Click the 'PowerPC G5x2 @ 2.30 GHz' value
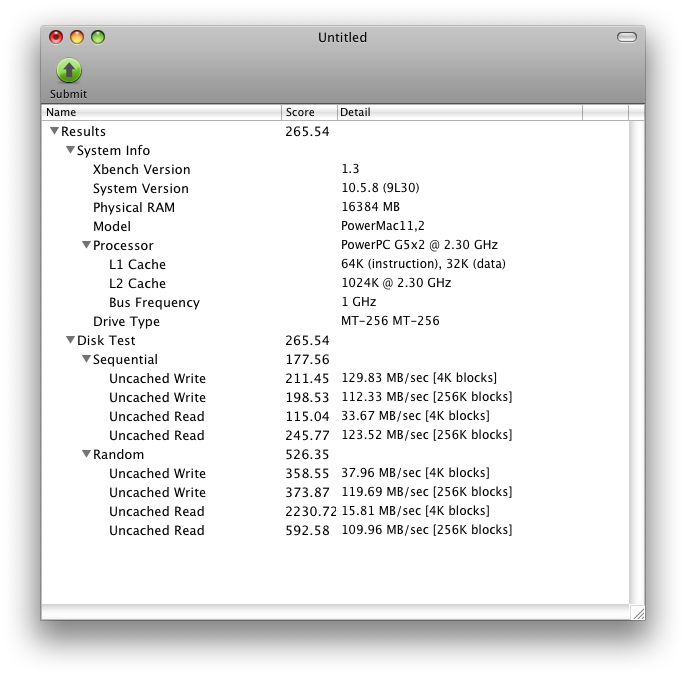Viewport: 686px width, 676px height. coord(419,245)
